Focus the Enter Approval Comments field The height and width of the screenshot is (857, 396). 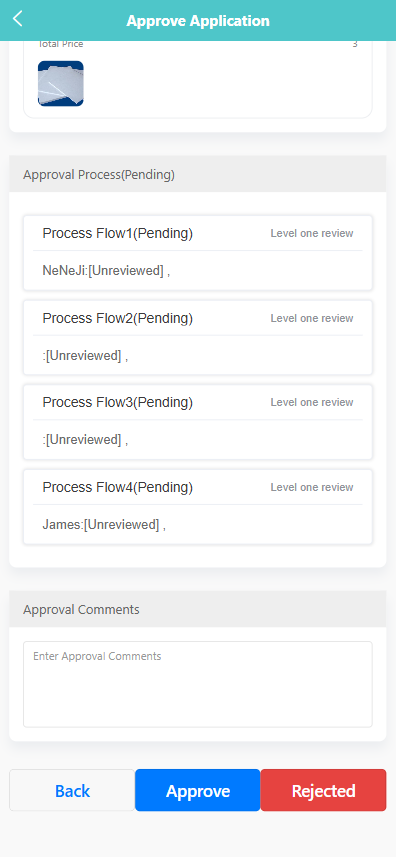point(198,684)
